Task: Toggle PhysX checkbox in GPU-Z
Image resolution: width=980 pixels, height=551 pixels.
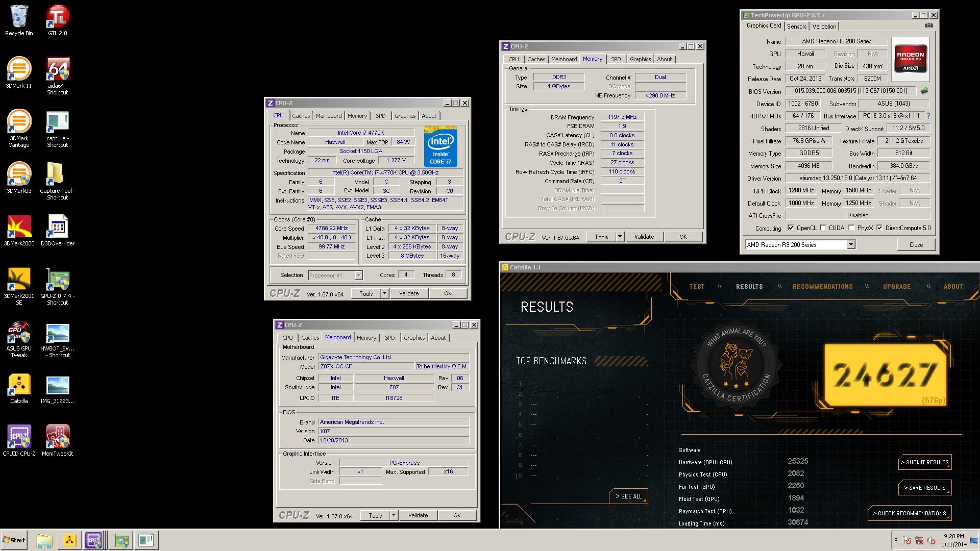Action: tap(851, 228)
